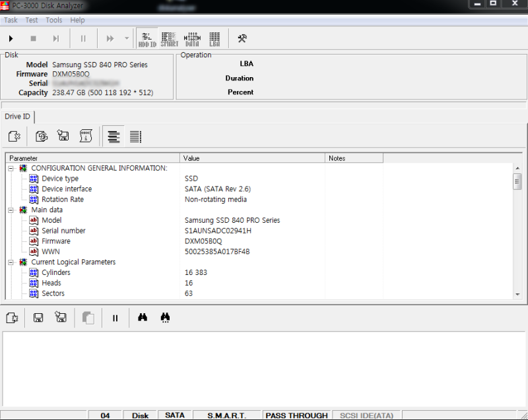Pause the operation in the top toolbar
This screenshot has height=420, width=528.
tap(83, 39)
